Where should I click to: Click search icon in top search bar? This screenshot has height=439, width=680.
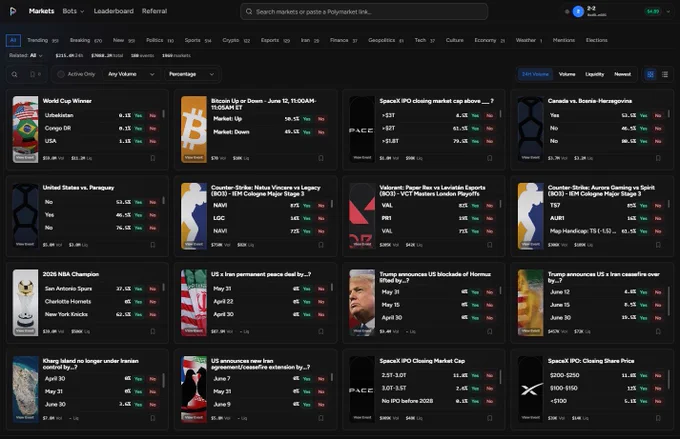pos(249,12)
